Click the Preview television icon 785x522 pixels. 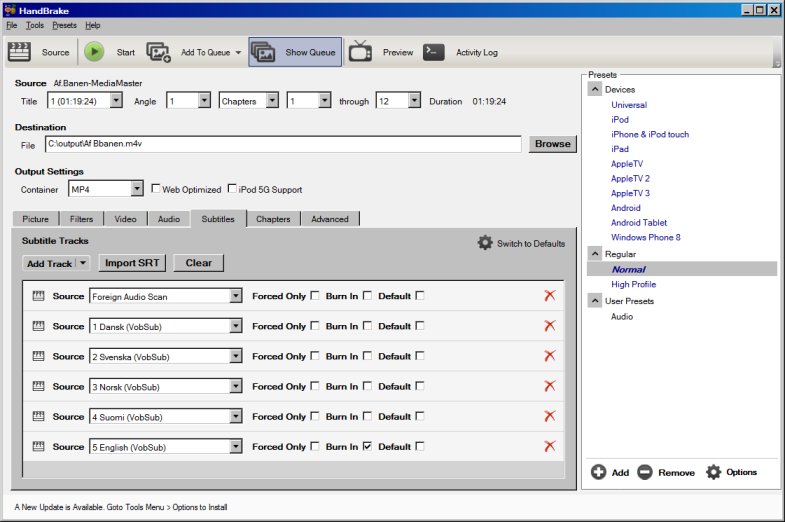click(360, 52)
